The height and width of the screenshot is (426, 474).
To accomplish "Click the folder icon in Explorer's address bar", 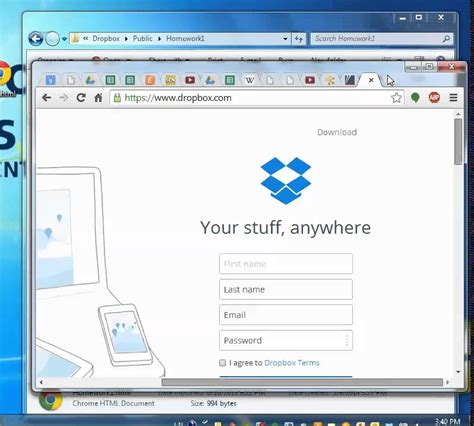I will click(x=75, y=38).
